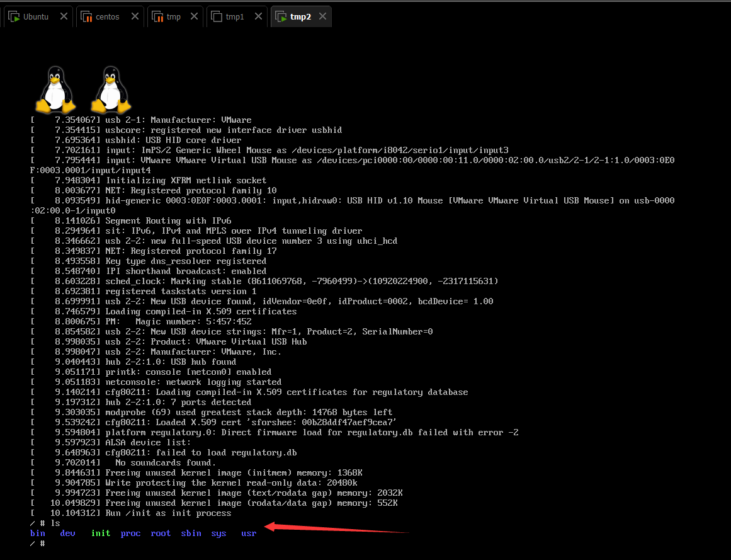731x560 pixels.
Task: Close the active tmp2 tab
Action: coord(322,16)
